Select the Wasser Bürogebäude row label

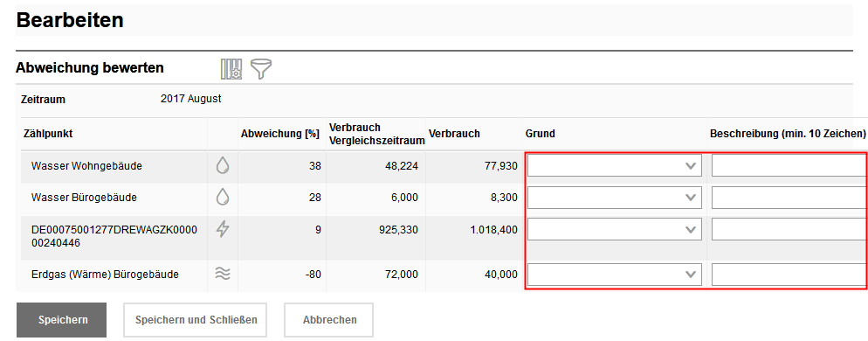point(84,198)
